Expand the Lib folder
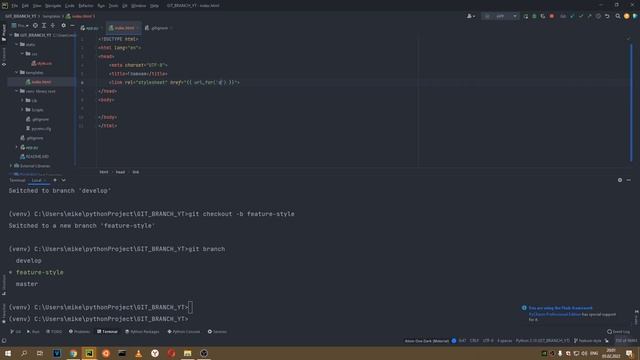 pos(22,100)
